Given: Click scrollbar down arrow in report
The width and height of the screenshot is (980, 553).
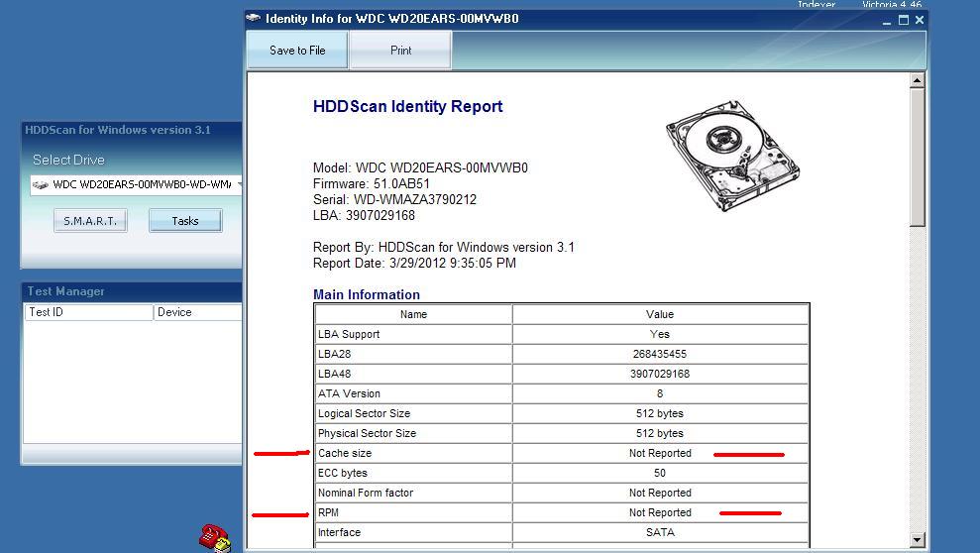Looking at the screenshot, I should [x=917, y=540].
